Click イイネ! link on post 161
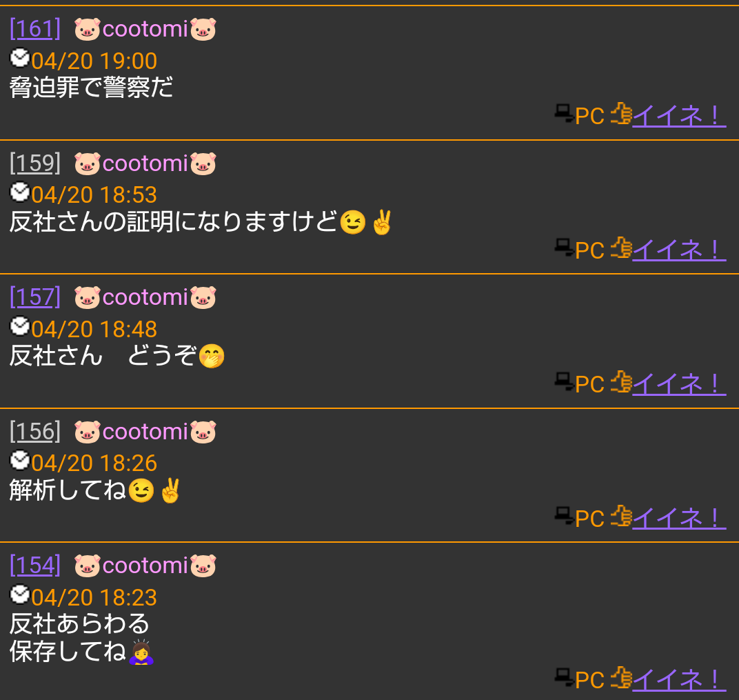Viewport: 739px width, 700px height. pyautogui.click(x=678, y=115)
